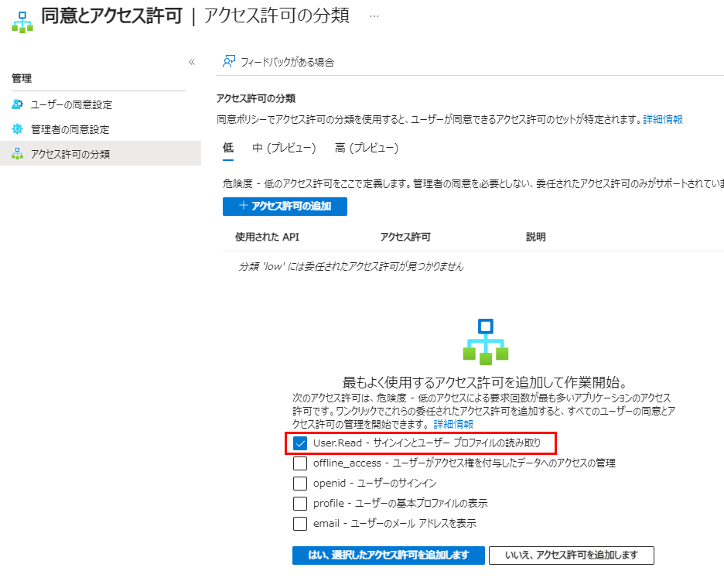The width and height of the screenshot is (724, 588).
Task: Click the 管理 section heading
Action: click(22, 78)
